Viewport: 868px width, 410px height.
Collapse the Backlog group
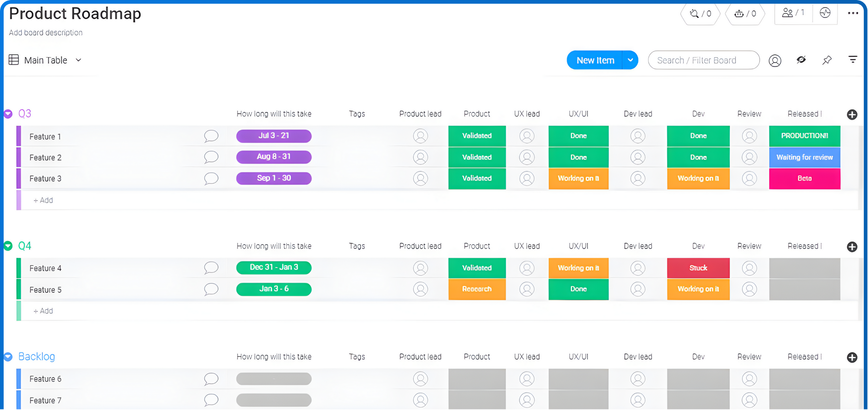tap(8, 356)
